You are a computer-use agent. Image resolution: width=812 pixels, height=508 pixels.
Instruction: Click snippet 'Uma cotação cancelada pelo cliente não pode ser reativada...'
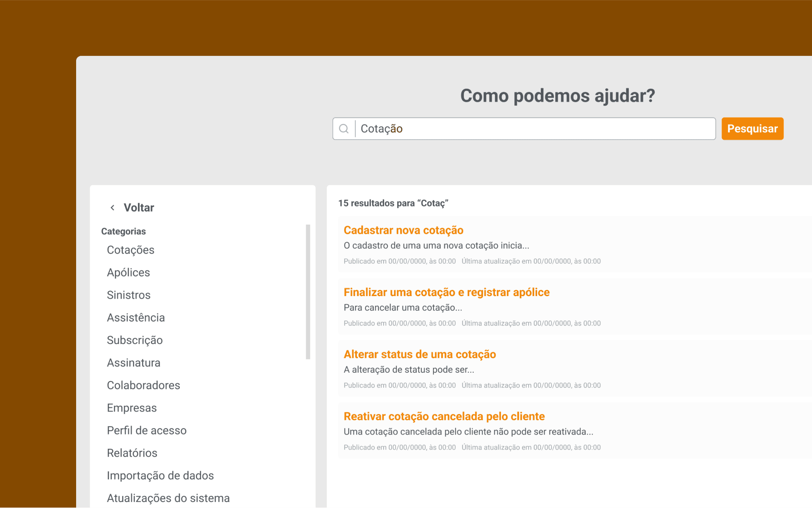click(469, 432)
